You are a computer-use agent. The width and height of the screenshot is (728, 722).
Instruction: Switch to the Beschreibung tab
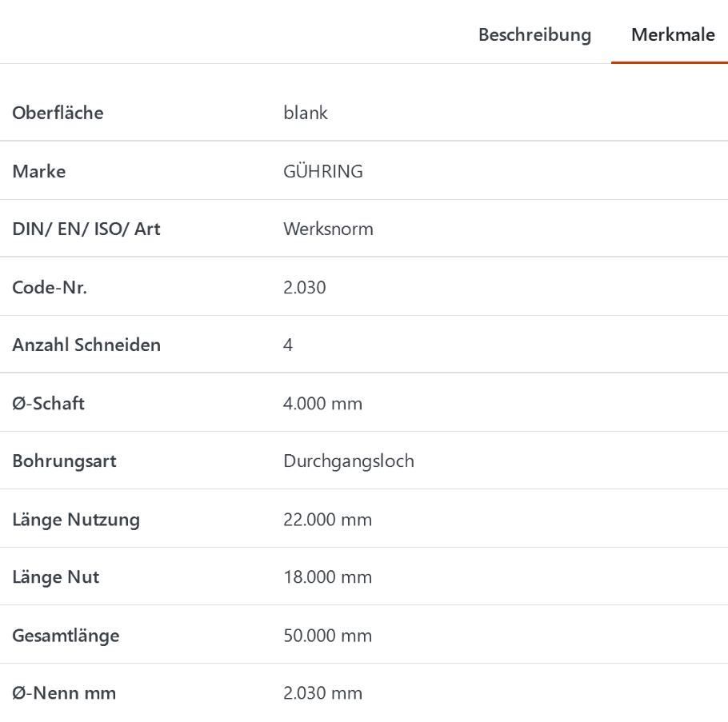pos(534,35)
